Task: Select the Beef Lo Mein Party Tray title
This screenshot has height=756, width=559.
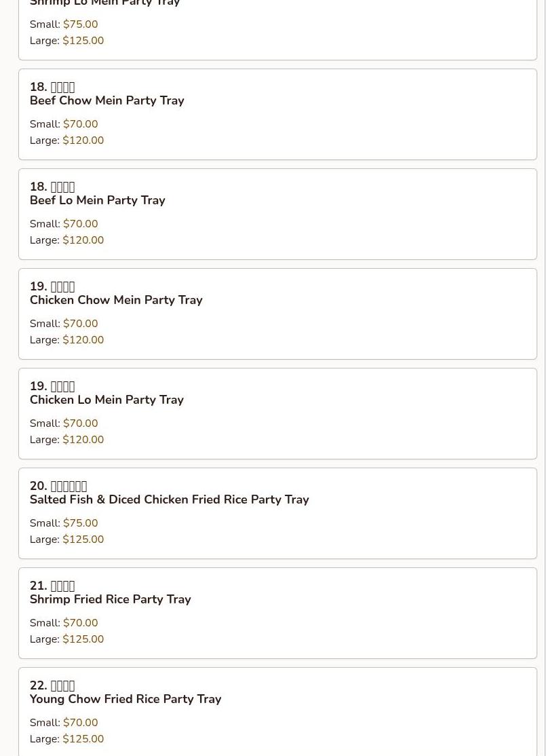Action: 97,200
